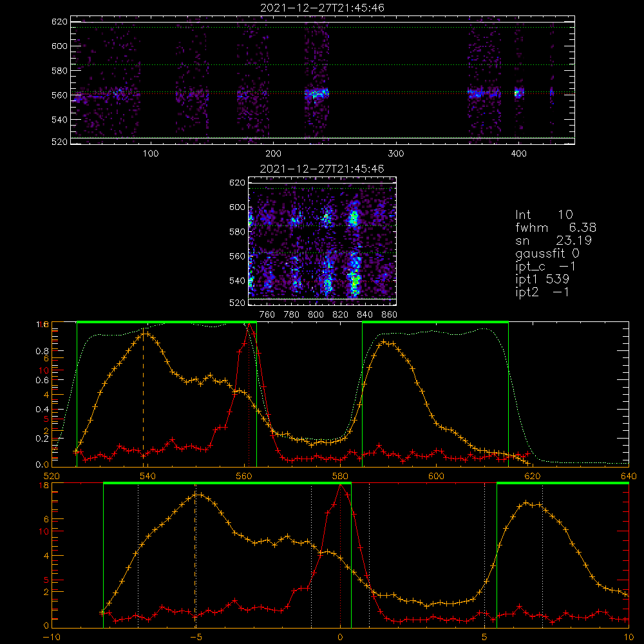Image resolution: width=644 pixels, height=644 pixels.
Task: Select the 'gaussfit 0' readout text
Action: coord(547,254)
